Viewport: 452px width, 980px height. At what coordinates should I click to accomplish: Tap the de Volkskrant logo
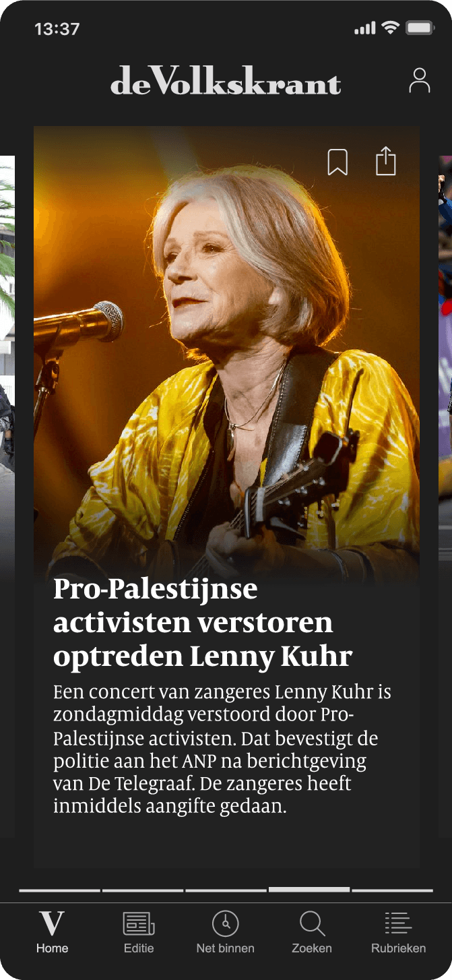coord(226,80)
